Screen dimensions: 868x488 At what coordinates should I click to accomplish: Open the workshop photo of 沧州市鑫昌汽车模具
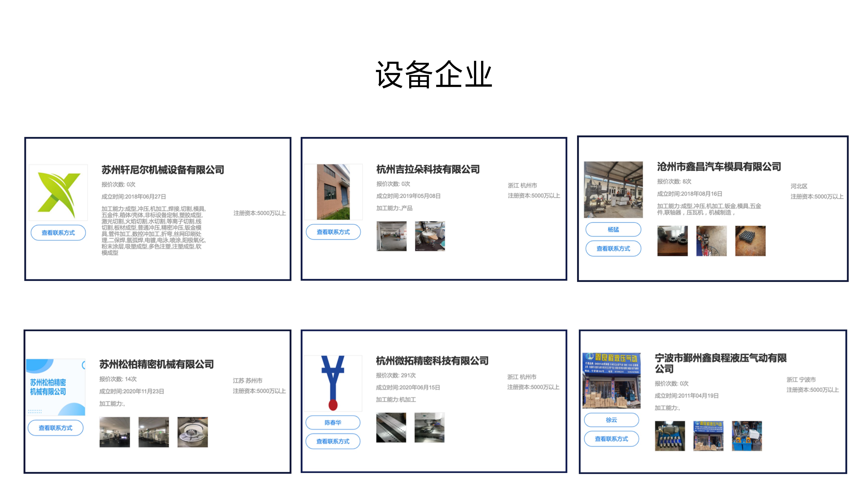(613, 190)
